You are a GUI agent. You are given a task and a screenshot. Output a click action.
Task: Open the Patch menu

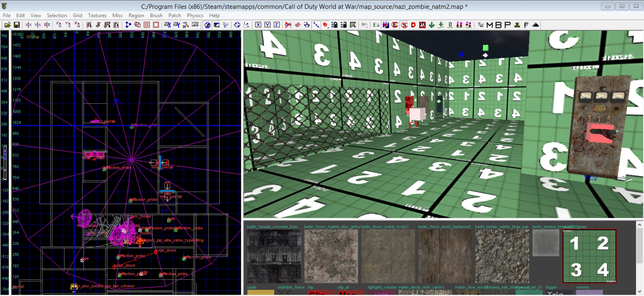[175, 15]
